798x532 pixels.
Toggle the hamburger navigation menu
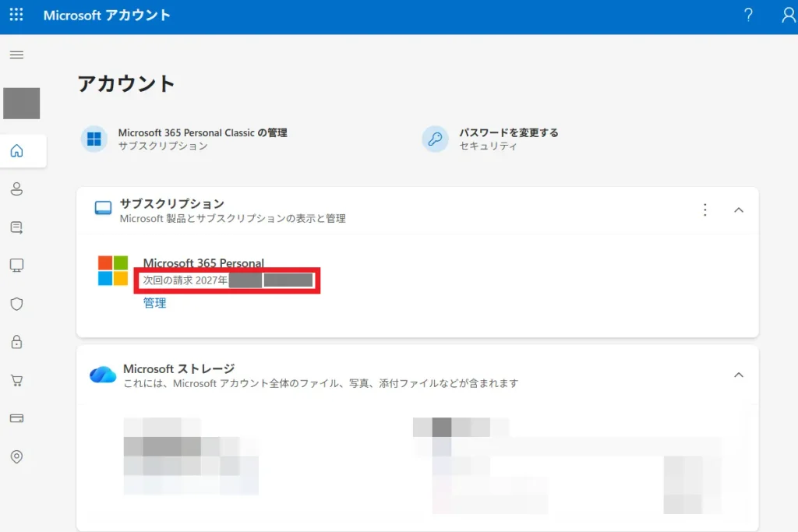coord(17,55)
